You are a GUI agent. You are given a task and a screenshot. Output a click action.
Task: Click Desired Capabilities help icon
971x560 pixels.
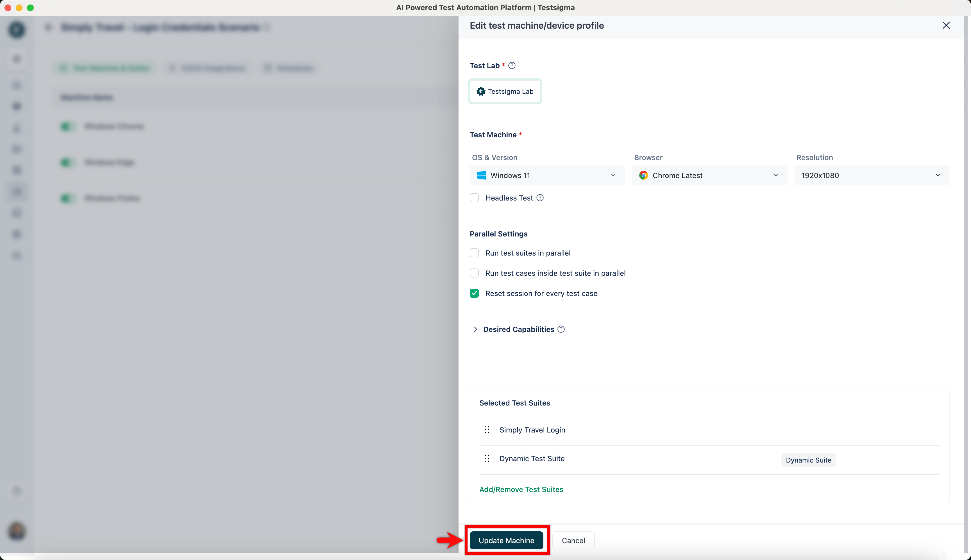(x=561, y=330)
